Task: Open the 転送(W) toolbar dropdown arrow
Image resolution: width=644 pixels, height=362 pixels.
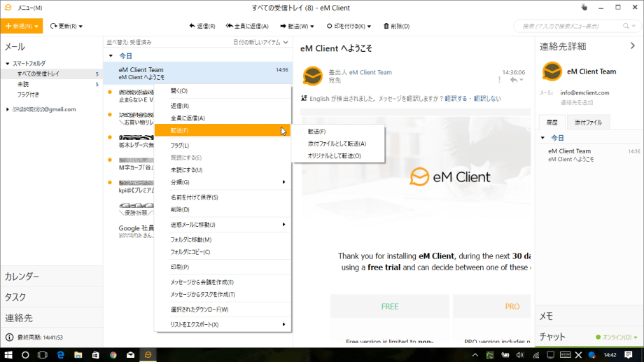Action: (312, 27)
